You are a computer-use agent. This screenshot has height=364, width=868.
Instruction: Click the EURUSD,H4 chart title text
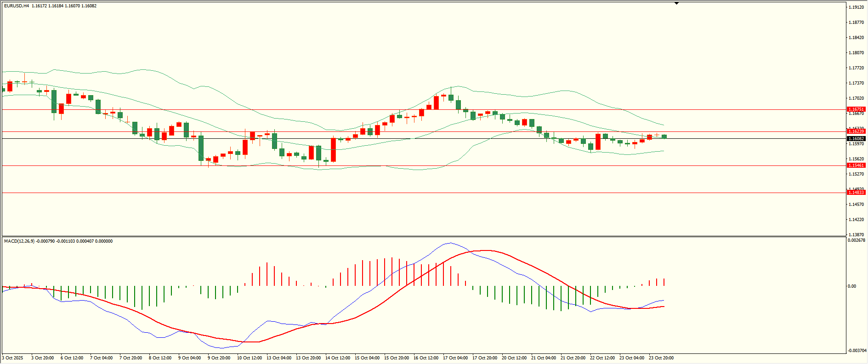pyautogui.click(x=17, y=6)
